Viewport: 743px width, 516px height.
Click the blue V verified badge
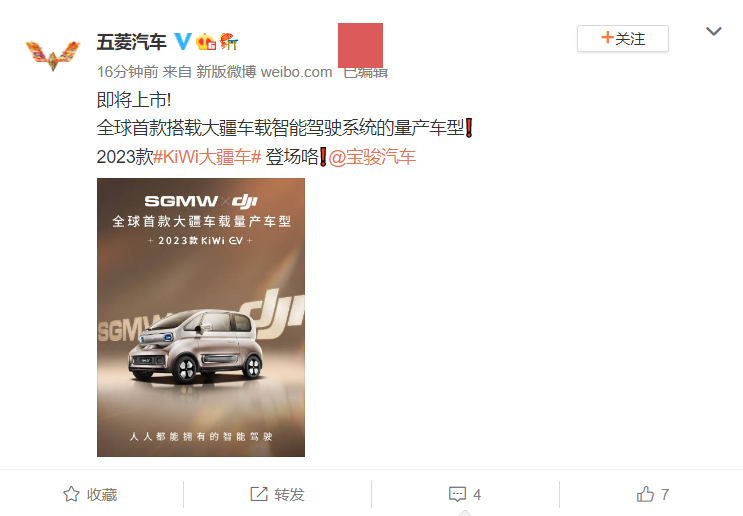click(x=183, y=42)
